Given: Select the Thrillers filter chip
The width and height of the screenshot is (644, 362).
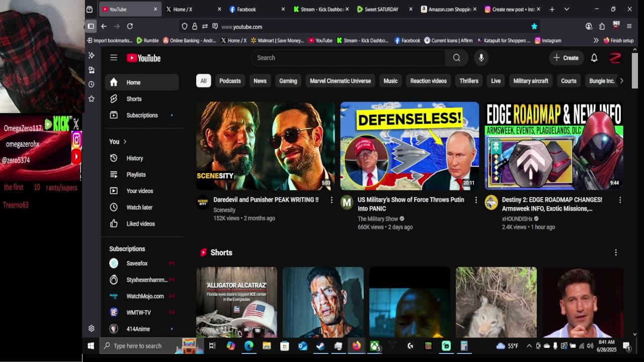Looking at the screenshot, I should 469,81.
